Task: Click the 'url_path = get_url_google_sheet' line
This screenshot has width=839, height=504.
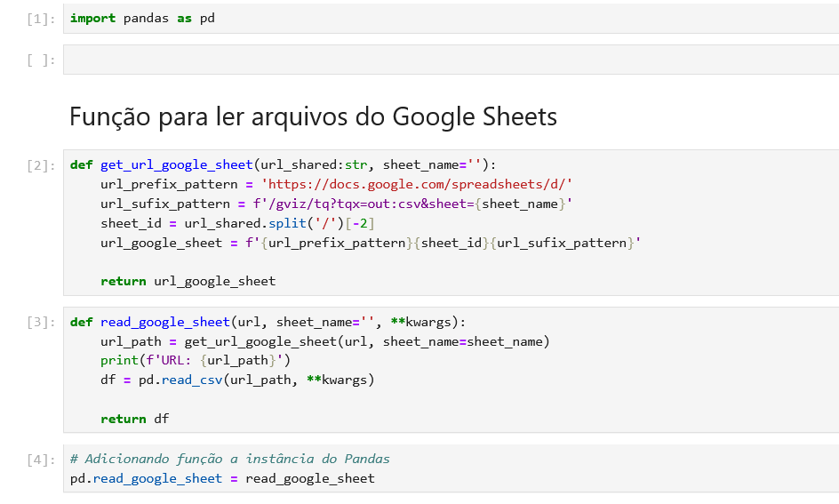Action: (x=324, y=341)
